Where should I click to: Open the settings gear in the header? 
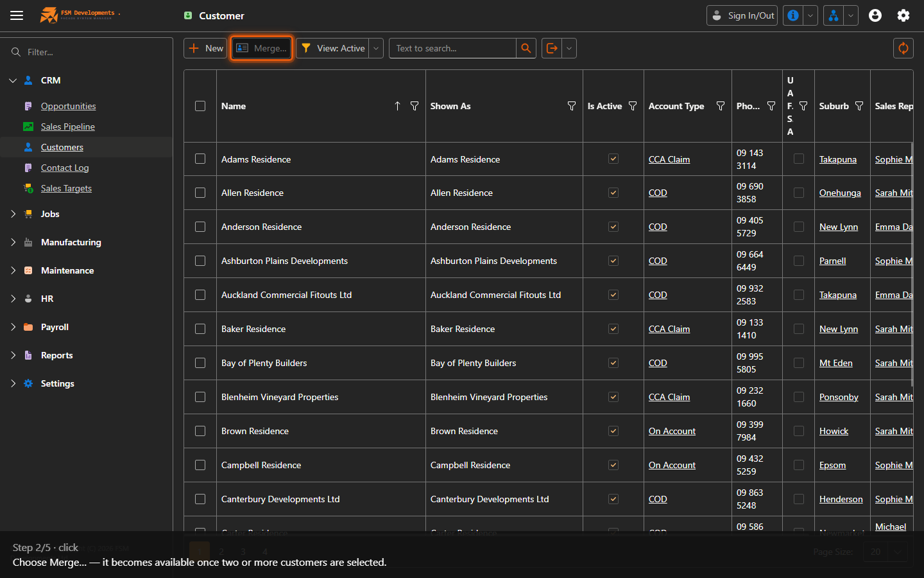click(903, 15)
